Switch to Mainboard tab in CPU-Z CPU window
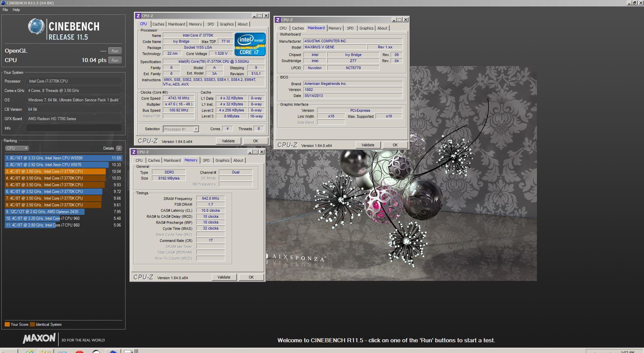The height and width of the screenshot is (353, 644). 177,24
